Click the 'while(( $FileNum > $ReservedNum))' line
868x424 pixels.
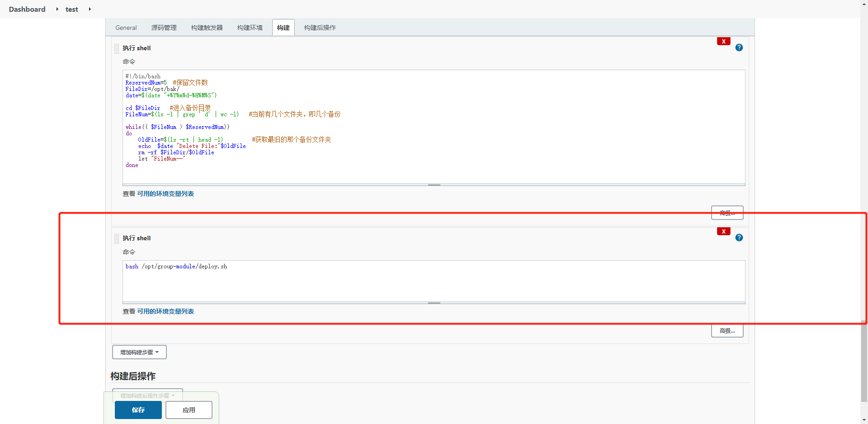point(178,127)
